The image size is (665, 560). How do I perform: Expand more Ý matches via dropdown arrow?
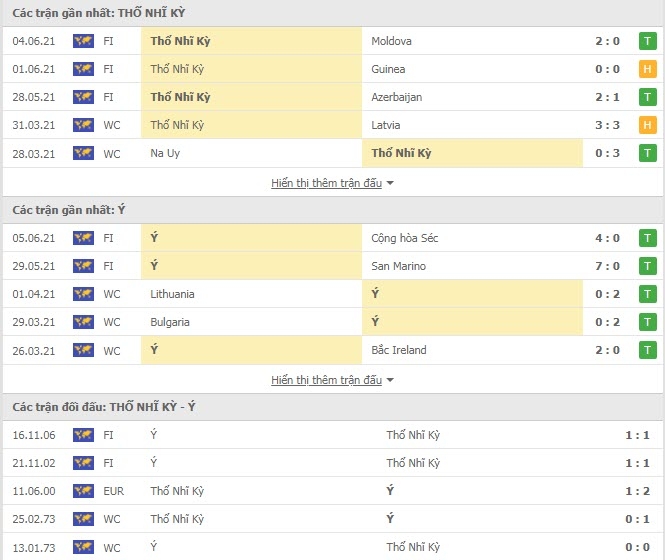tap(390, 380)
